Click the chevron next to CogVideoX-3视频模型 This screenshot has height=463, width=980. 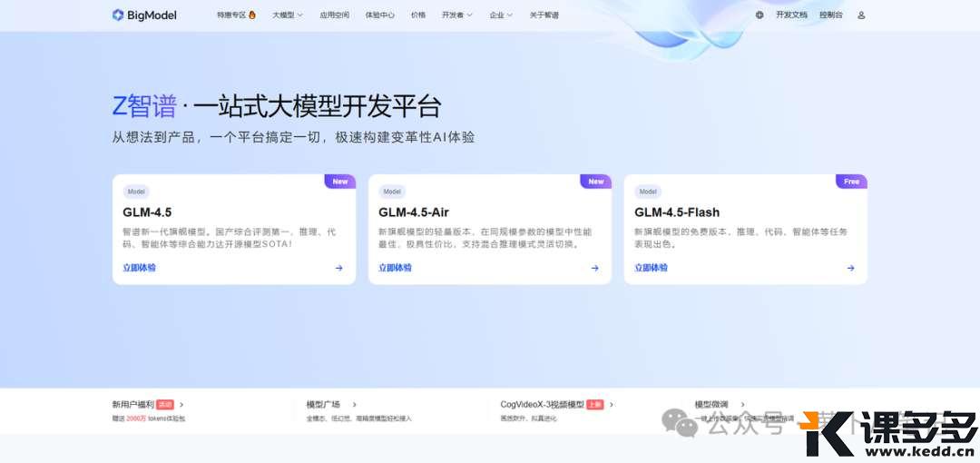coord(612,405)
